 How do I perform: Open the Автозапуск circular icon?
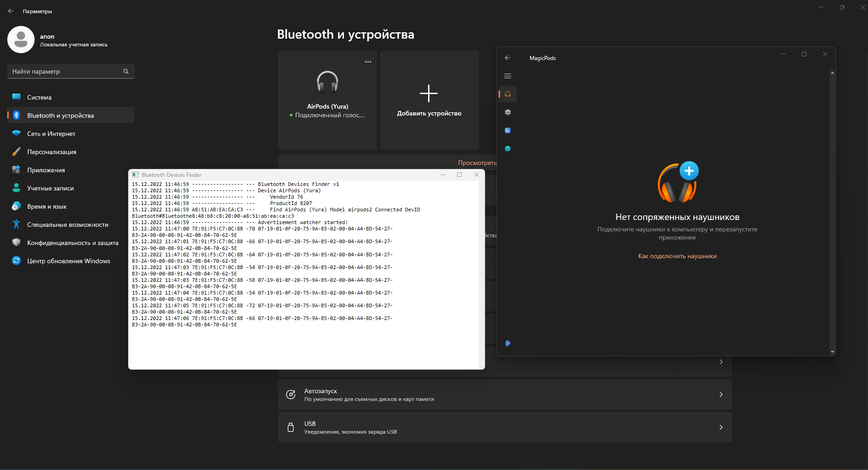291,395
